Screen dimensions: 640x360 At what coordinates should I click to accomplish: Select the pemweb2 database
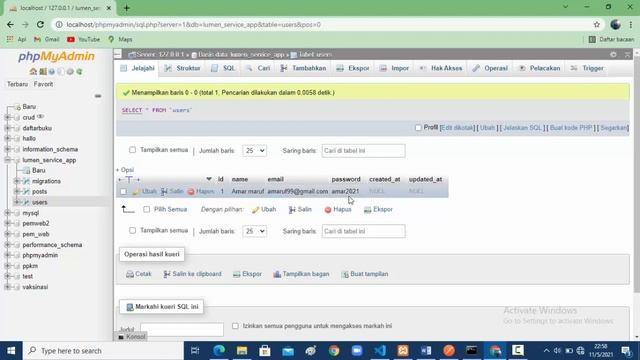pos(36,223)
